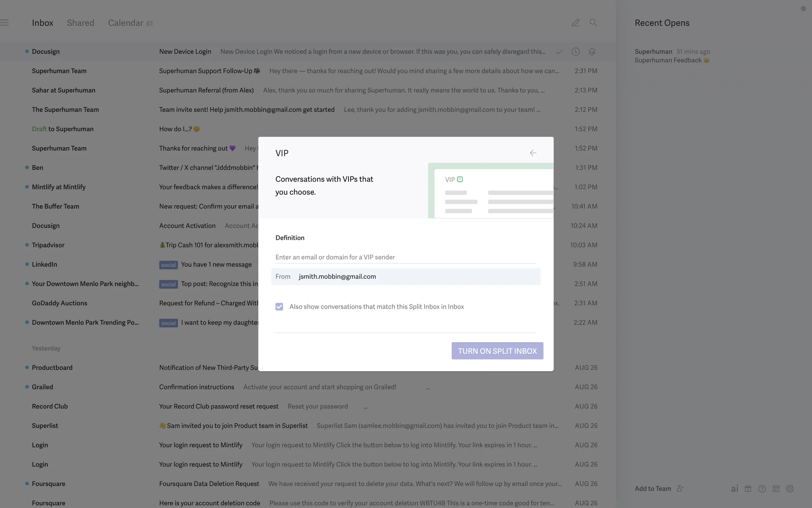812x508 pixels.
Task: Open search with magnifier icon
Action: click(x=593, y=23)
